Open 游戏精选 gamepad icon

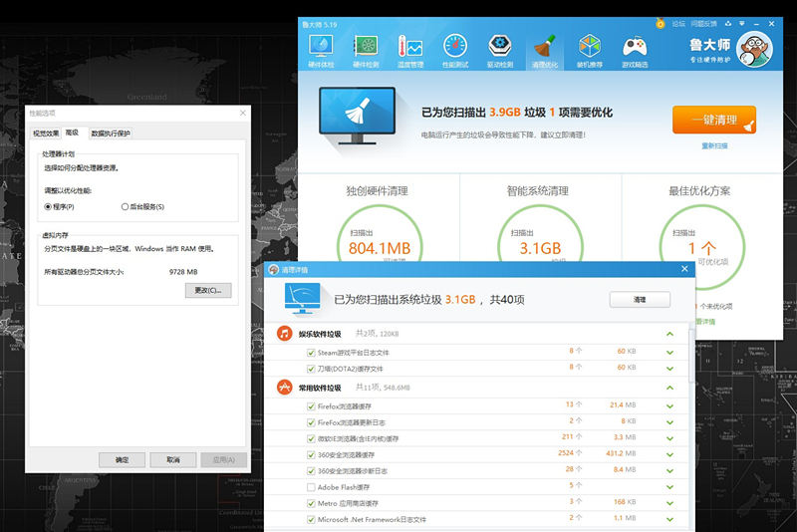click(635, 50)
